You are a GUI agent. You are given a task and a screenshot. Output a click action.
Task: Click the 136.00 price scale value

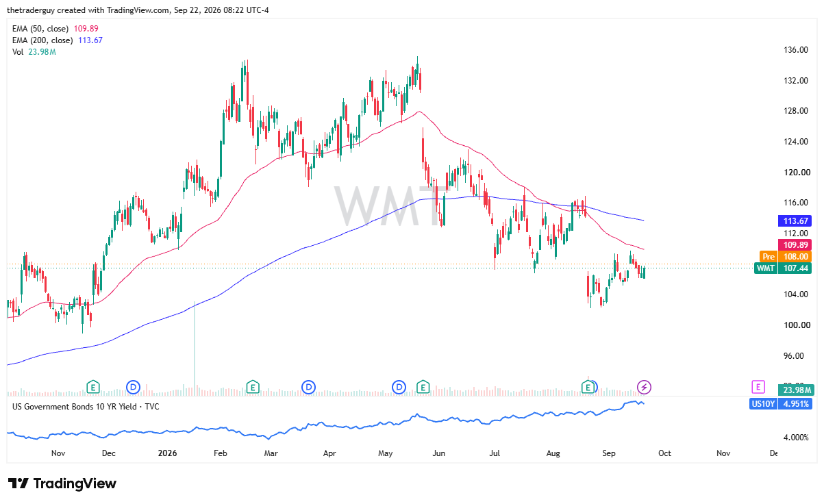797,50
